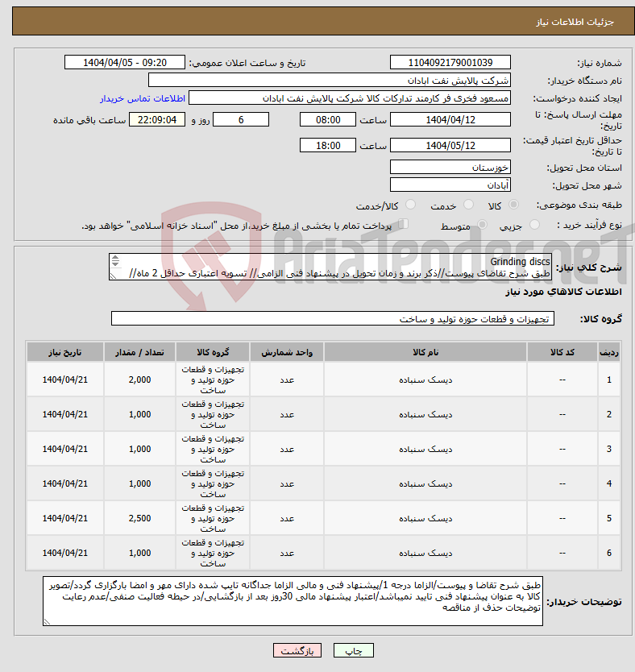The height and width of the screenshot is (672, 635).
Task: Click resize handle of general description box
Action: [113, 276]
